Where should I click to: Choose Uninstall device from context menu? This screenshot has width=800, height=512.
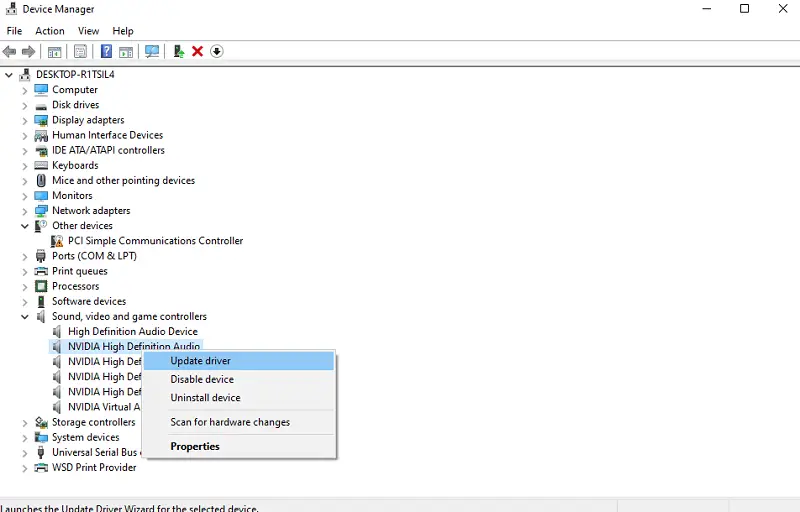point(239,398)
